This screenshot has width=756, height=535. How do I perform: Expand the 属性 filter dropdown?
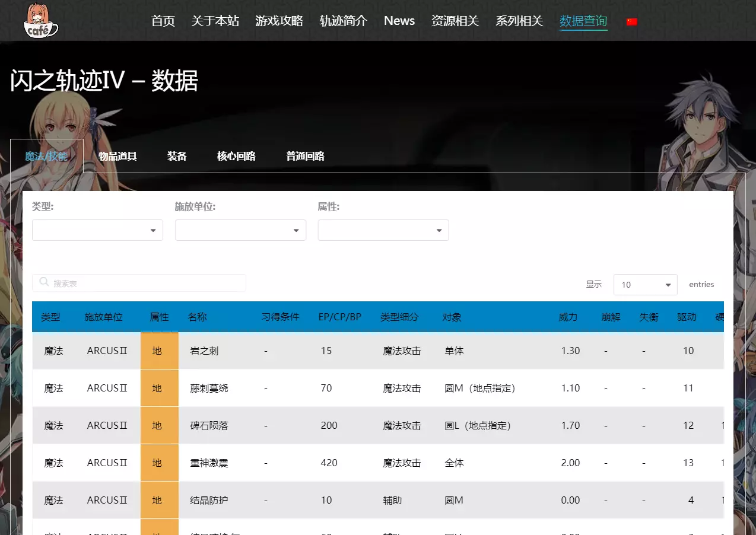(383, 230)
